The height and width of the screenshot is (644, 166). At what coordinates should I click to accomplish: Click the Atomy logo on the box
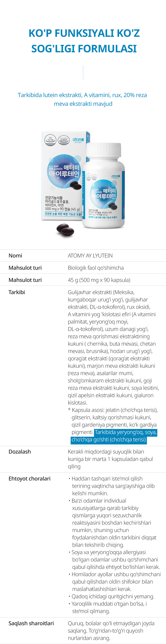78,140
